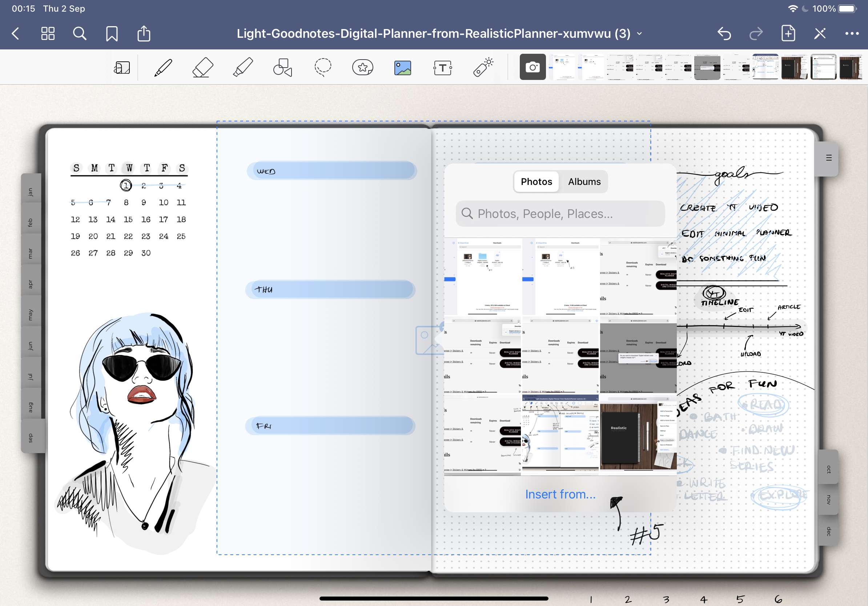Screen dimensions: 868x606
Task: Open thumbnail grid view
Action: click(x=48, y=34)
